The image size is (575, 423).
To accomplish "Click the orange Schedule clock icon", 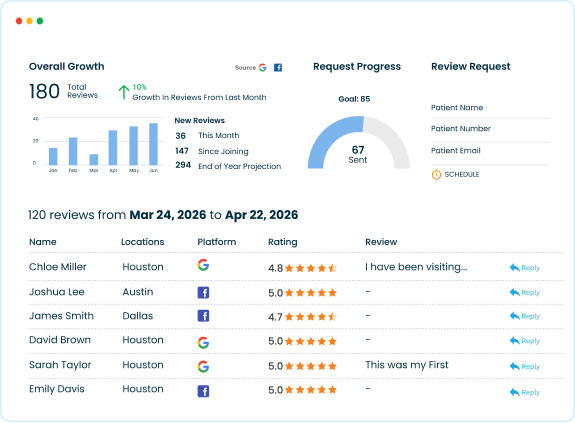I will [436, 175].
